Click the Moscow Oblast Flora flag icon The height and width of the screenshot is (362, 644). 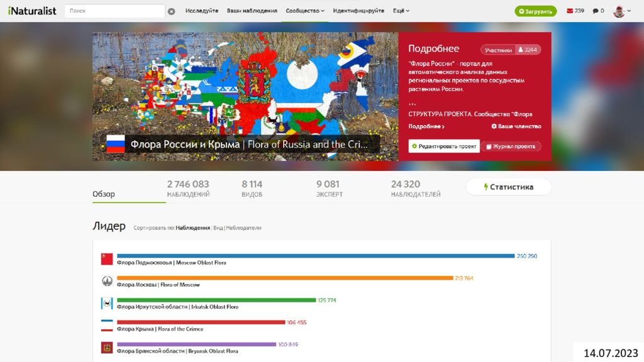(107, 259)
